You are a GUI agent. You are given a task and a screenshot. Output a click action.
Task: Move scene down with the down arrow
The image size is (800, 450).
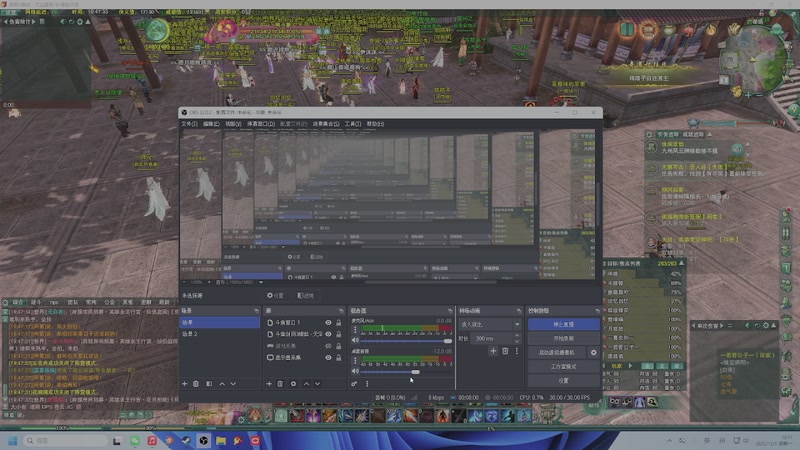tap(233, 384)
